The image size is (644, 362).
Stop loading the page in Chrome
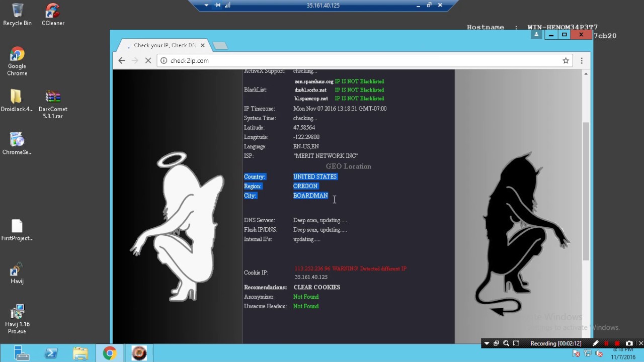point(148,60)
